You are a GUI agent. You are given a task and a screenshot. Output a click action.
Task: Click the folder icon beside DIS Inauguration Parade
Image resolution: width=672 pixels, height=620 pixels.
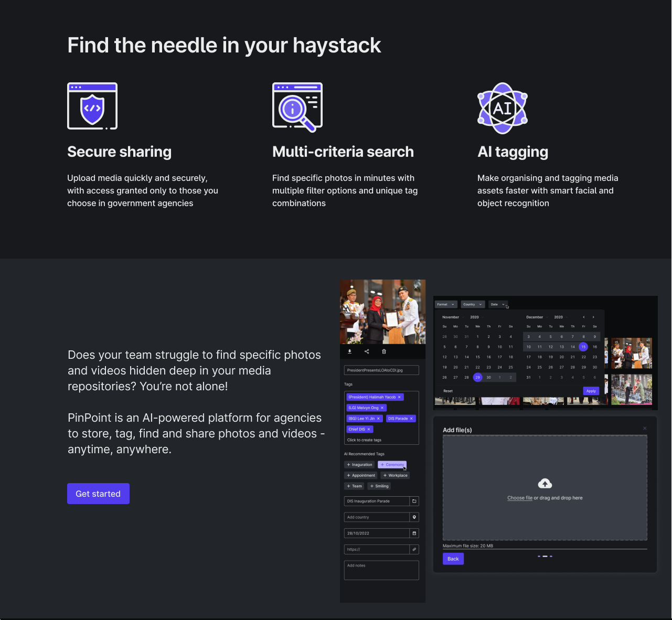(x=414, y=501)
